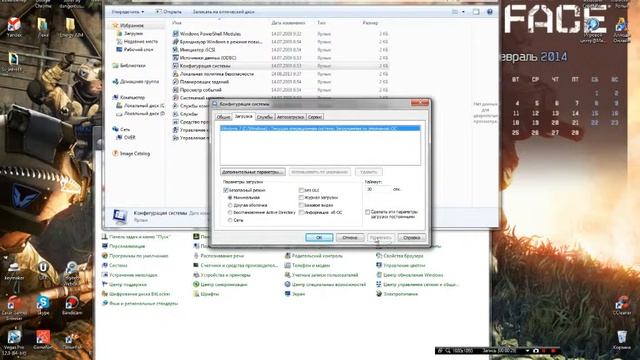Select the Windows 7 boot entry in list
This screenshot has width=640, height=360.
coord(320,129)
